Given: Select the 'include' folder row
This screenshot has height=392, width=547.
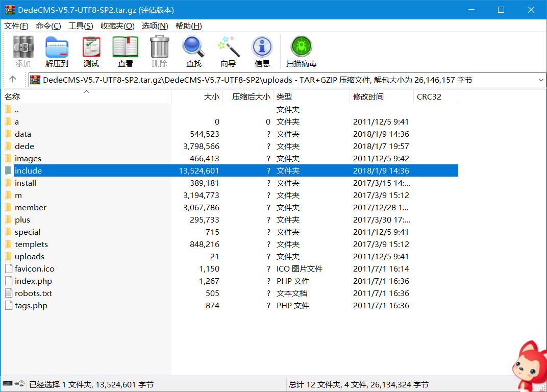Looking at the screenshot, I should tap(230, 170).
